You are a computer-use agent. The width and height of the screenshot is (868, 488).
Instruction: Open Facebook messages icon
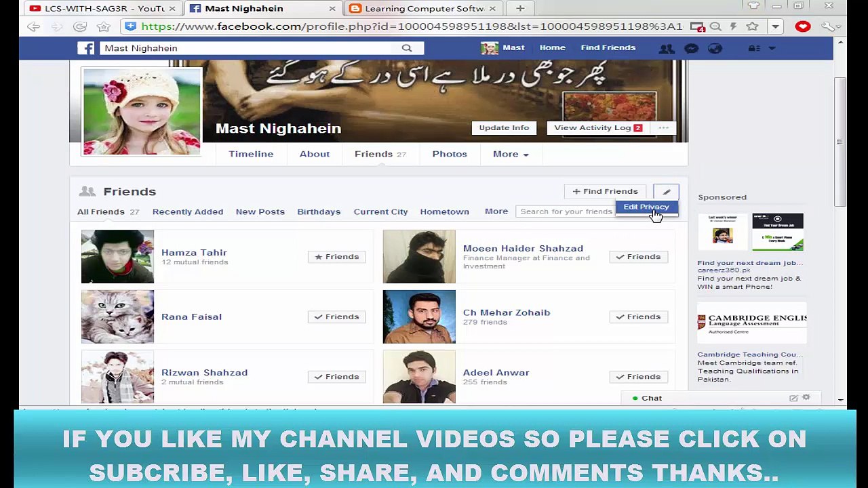pyautogui.click(x=691, y=48)
